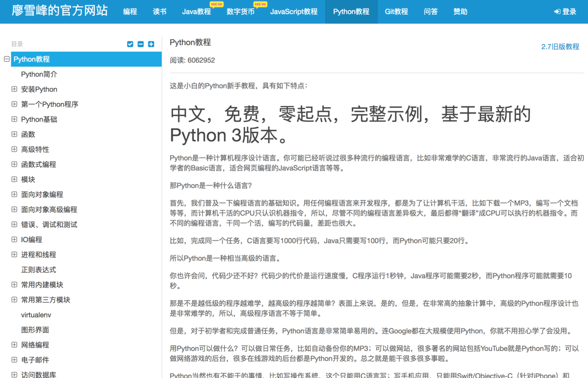
Task: Expand the 安装Python tree node
Action: point(14,89)
